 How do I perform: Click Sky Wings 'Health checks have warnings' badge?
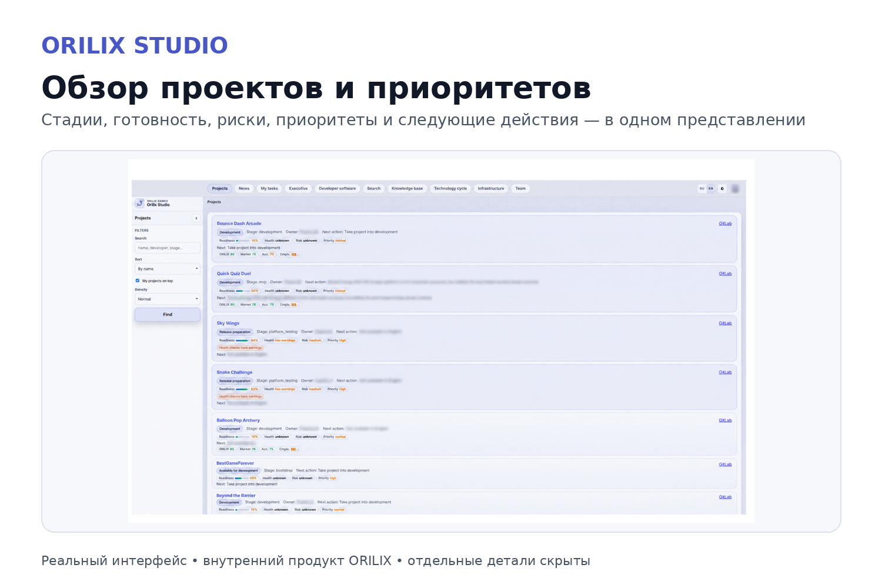[240, 348]
